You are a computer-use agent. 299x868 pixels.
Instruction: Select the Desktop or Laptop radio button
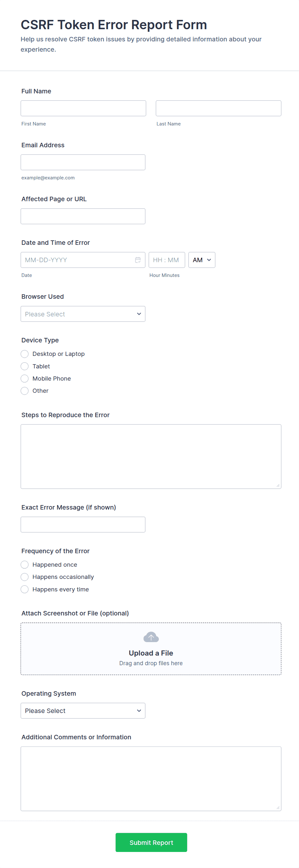[x=25, y=354]
